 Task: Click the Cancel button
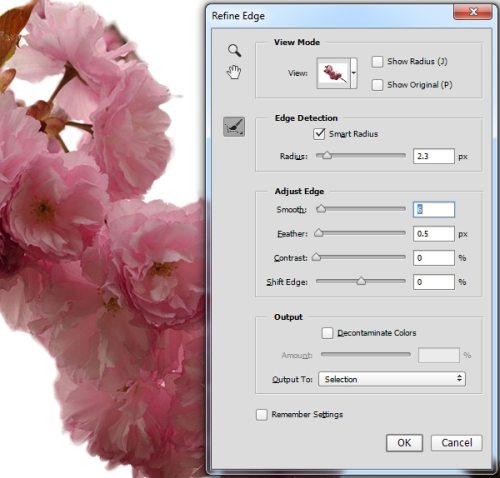pos(457,443)
